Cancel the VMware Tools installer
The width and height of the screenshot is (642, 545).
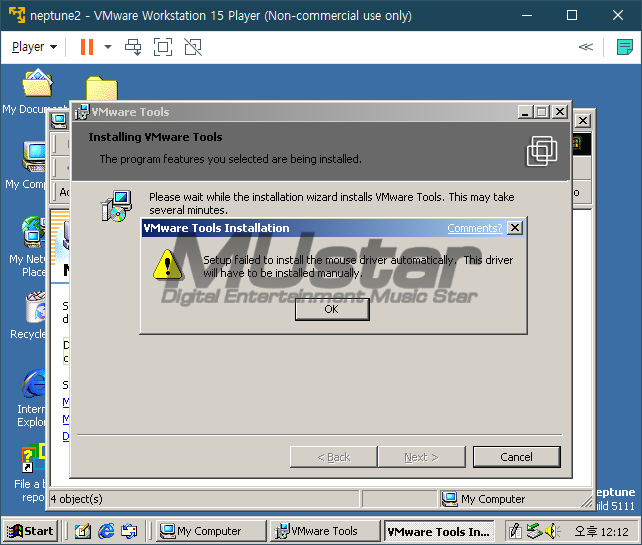click(516, 457)
